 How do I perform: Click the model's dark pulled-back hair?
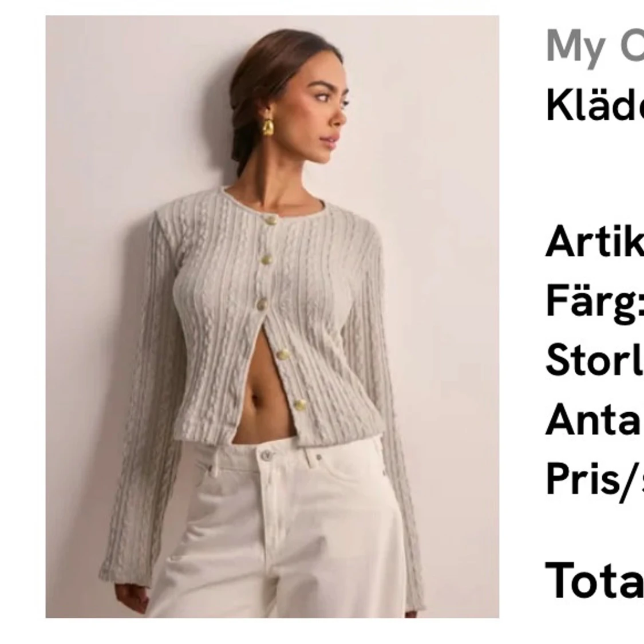pyautogui.click(x=267, y=82)
